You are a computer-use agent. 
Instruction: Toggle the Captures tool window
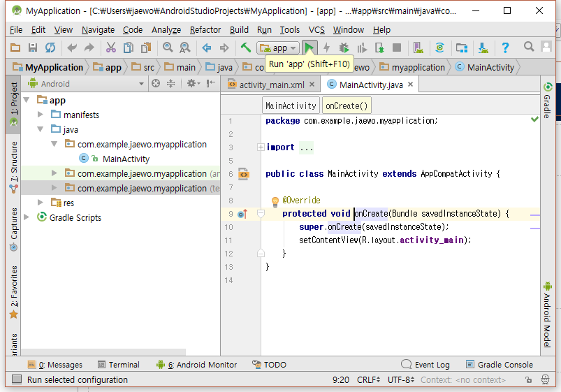point(13,229)
